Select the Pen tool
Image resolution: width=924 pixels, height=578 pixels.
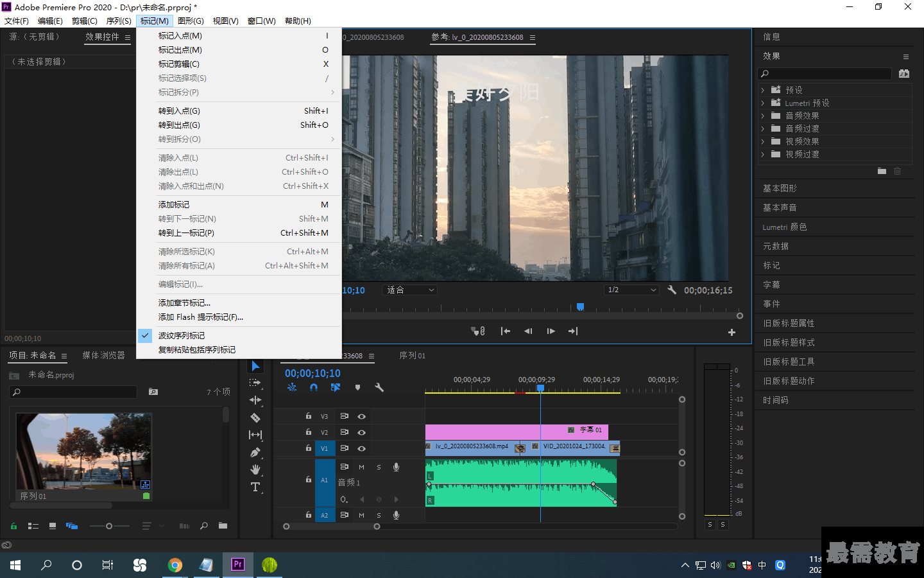[255, 452]
